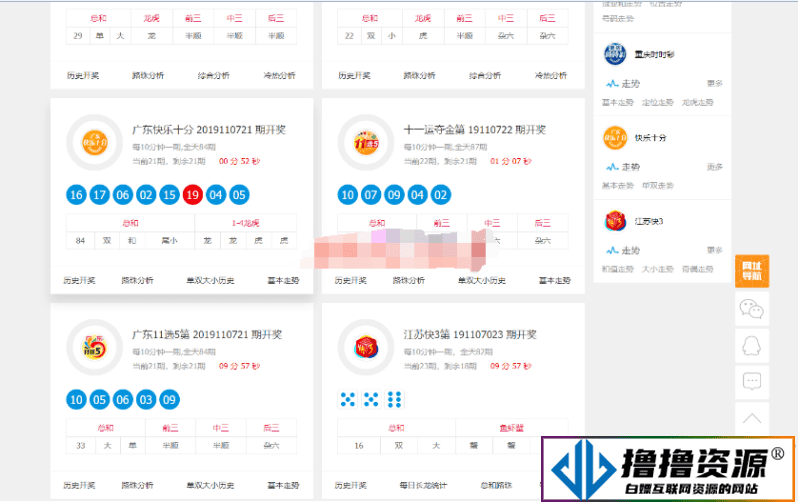Click the 广东快乐十分 2019110721 期开奖 title

pos(209,130)
